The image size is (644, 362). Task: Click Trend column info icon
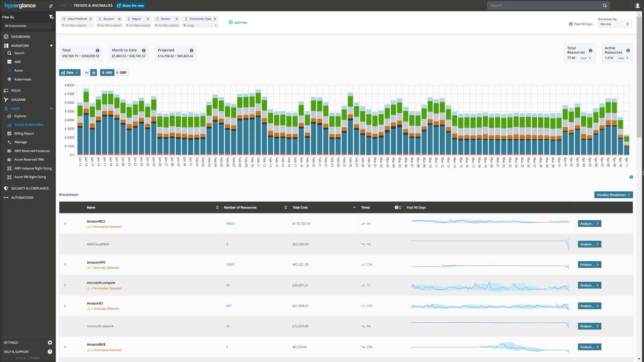(x=396, y=207)
